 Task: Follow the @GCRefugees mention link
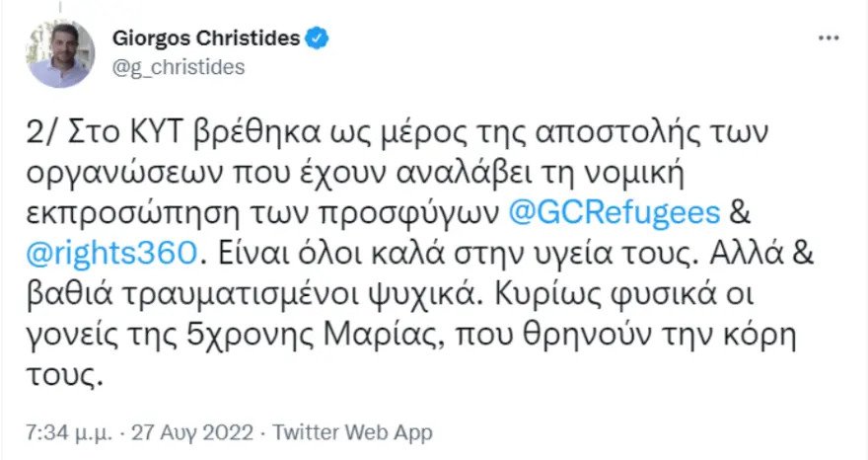(615, 214)
